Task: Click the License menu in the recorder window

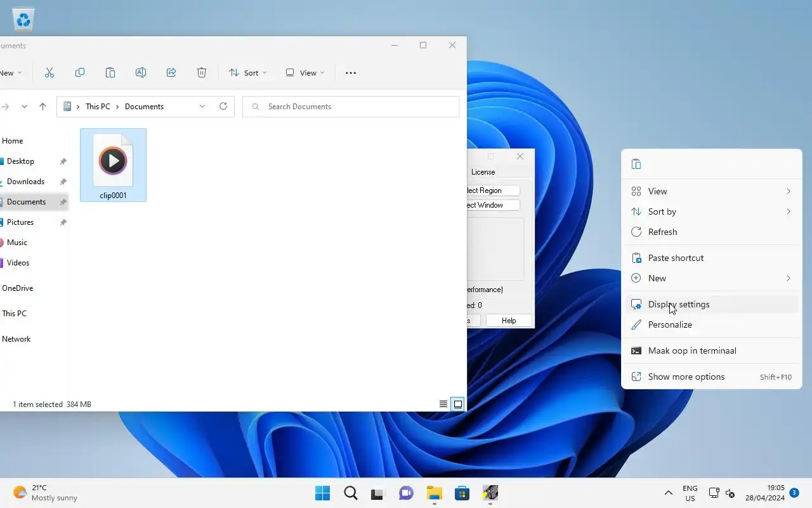Action: 483,172
